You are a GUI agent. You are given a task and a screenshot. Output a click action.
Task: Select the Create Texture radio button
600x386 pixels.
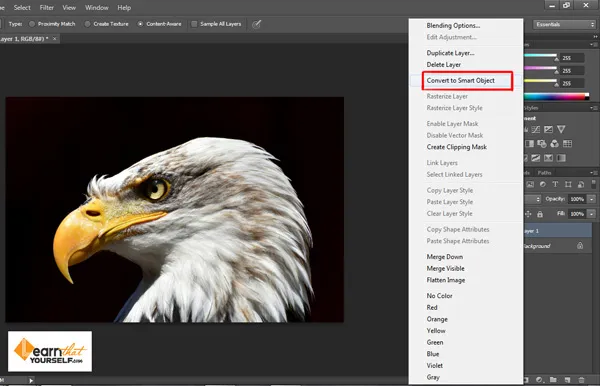87,24
